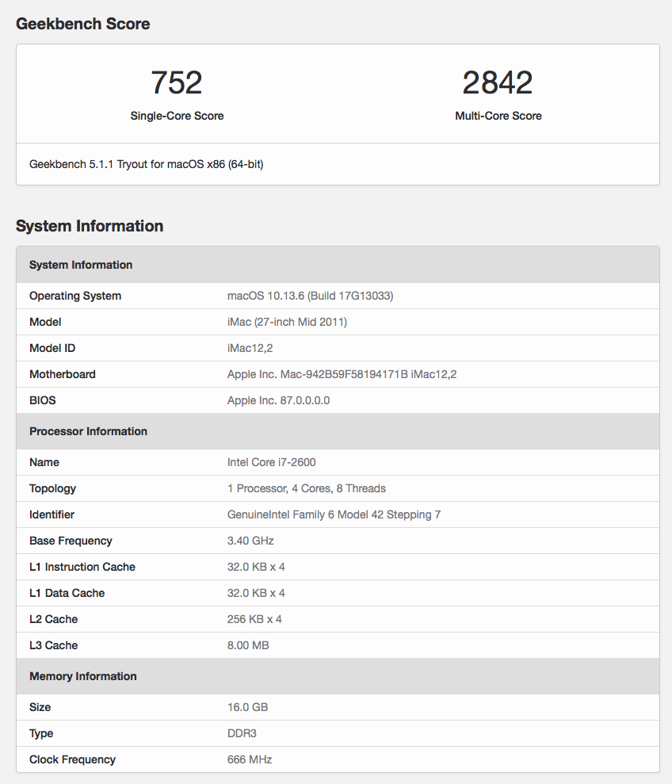
Task: Select the memory Size 16.0 GB value
Action: (x=247, y=707)
